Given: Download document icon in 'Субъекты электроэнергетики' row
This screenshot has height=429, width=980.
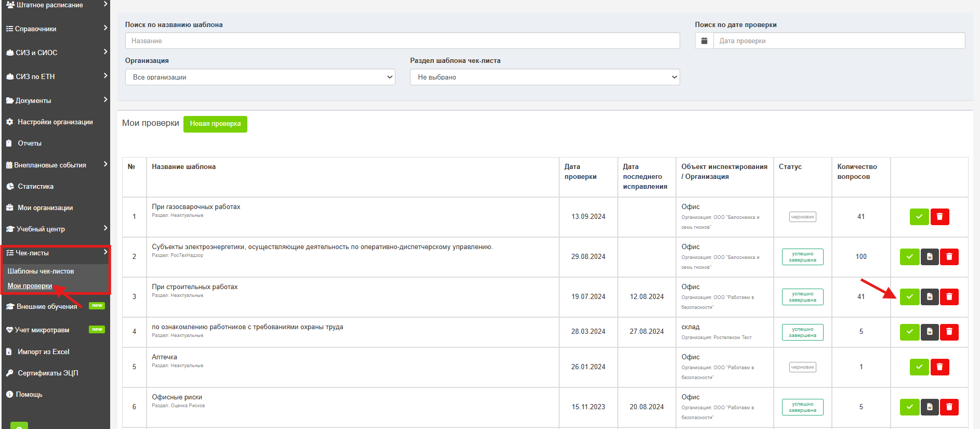Looking at the screenshot, I should coord(930,257).
